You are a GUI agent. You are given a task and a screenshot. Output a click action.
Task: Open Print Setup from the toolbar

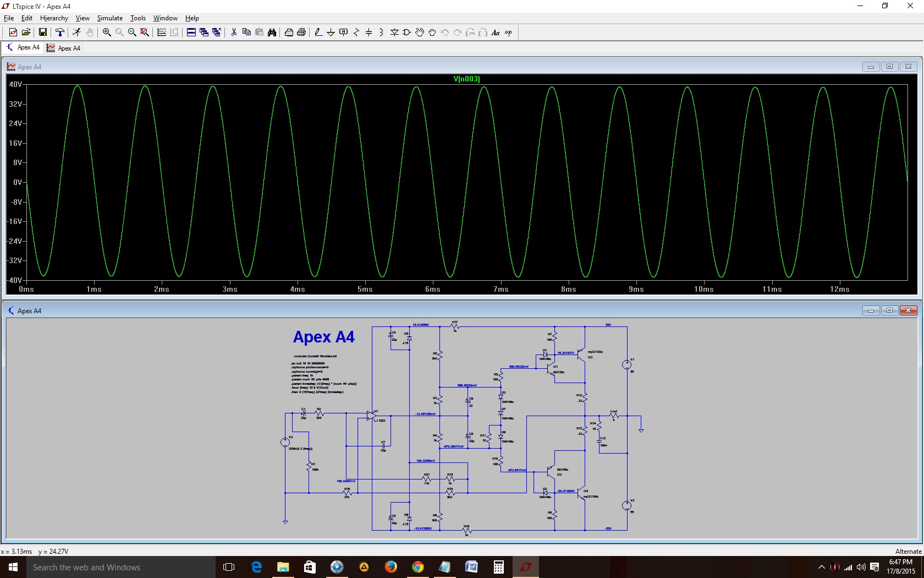coord(289,32)
